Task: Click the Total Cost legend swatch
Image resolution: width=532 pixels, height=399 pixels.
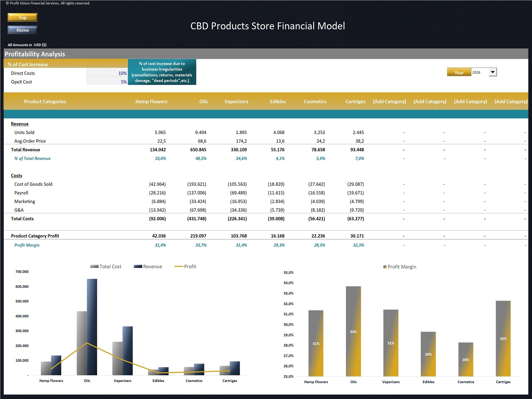Action: pos(94,267)
